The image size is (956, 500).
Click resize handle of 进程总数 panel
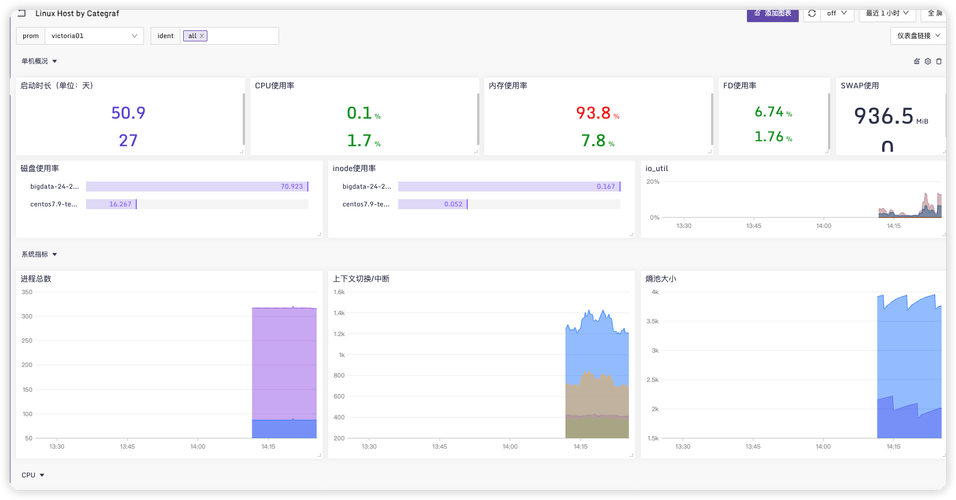[319, 455]
